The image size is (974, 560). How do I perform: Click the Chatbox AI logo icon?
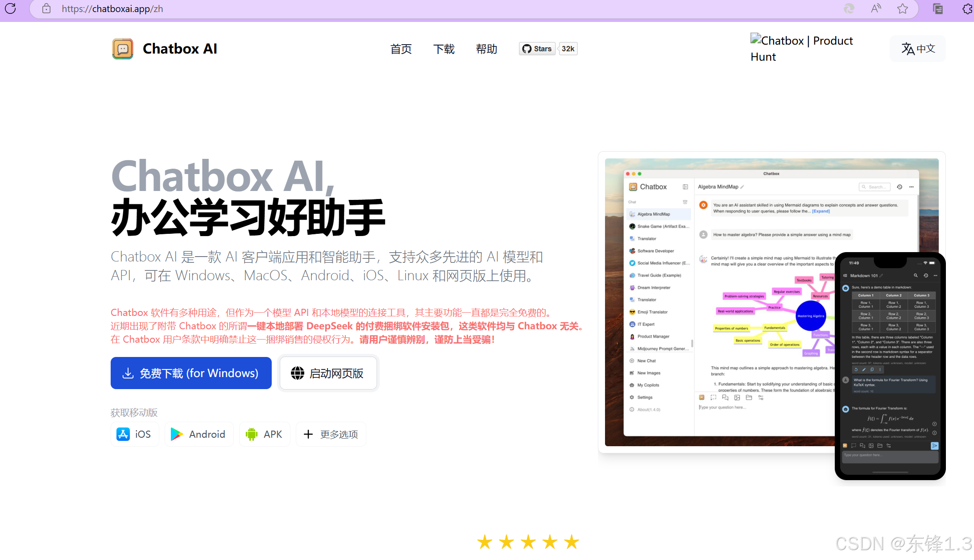pyautogui.click(x=123, y=49)
